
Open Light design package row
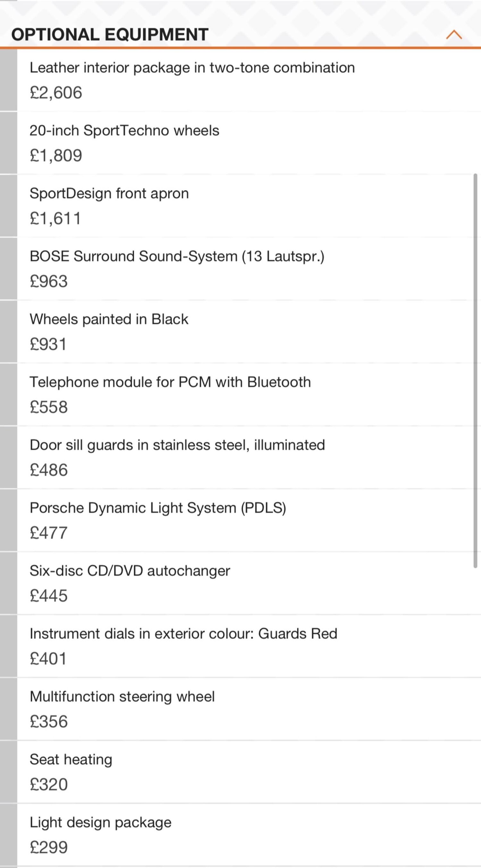249,835
